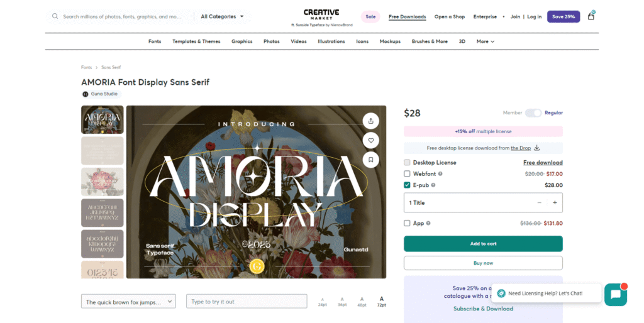Open the licensing chat bubble icon
Screen dimensions: 644x323
pos(615,295)
